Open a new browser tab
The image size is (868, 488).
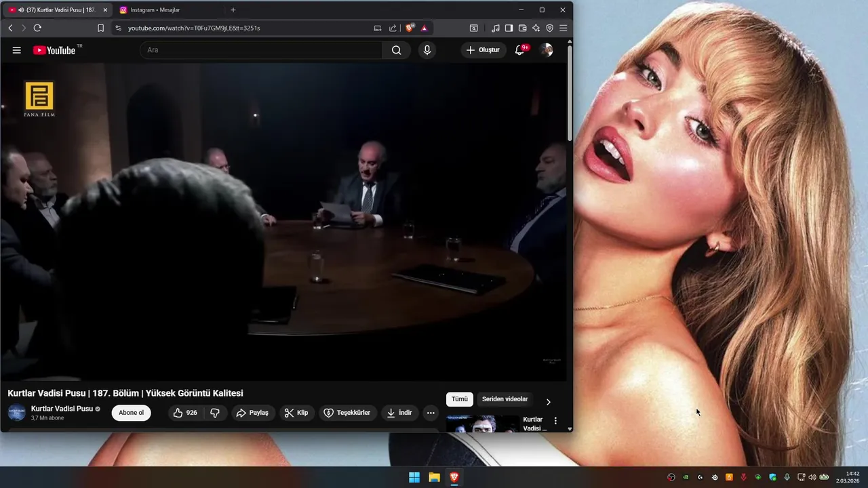point(233,10)
